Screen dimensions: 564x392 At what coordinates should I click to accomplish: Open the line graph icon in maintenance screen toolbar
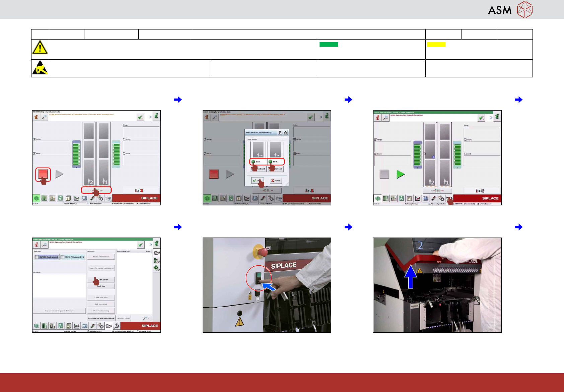[x=77, y=326]
